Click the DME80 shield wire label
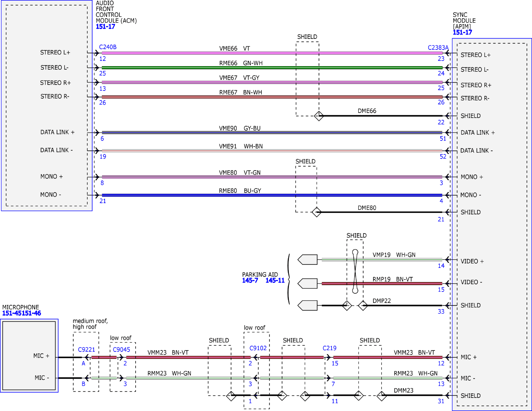The image size is (532, 411). [x=367, y=208]
